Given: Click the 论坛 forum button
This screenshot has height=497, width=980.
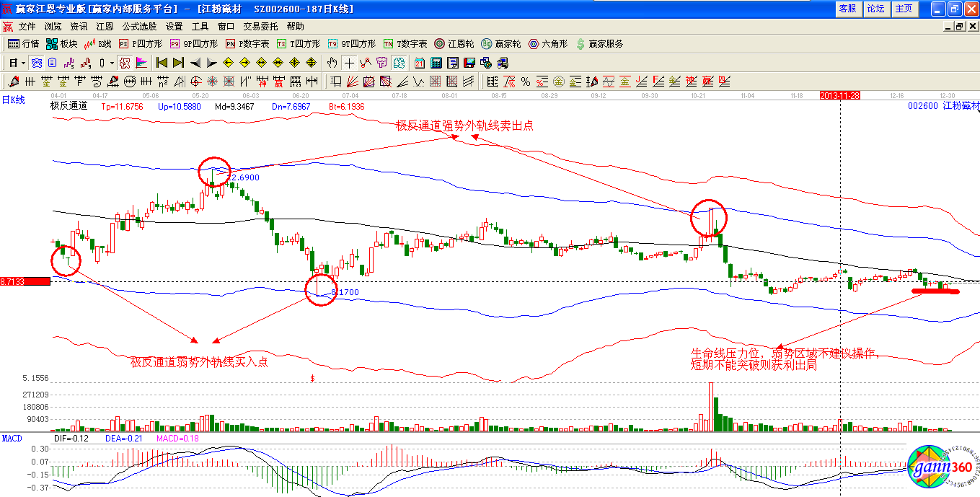Looking at the screenshot, I should tap(875, 9).
